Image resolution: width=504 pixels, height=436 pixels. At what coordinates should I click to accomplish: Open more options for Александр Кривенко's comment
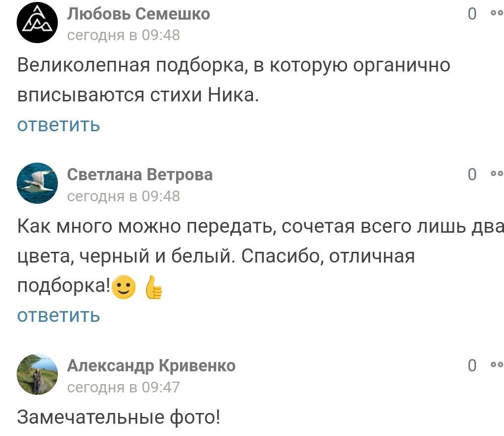click(496, 365)
